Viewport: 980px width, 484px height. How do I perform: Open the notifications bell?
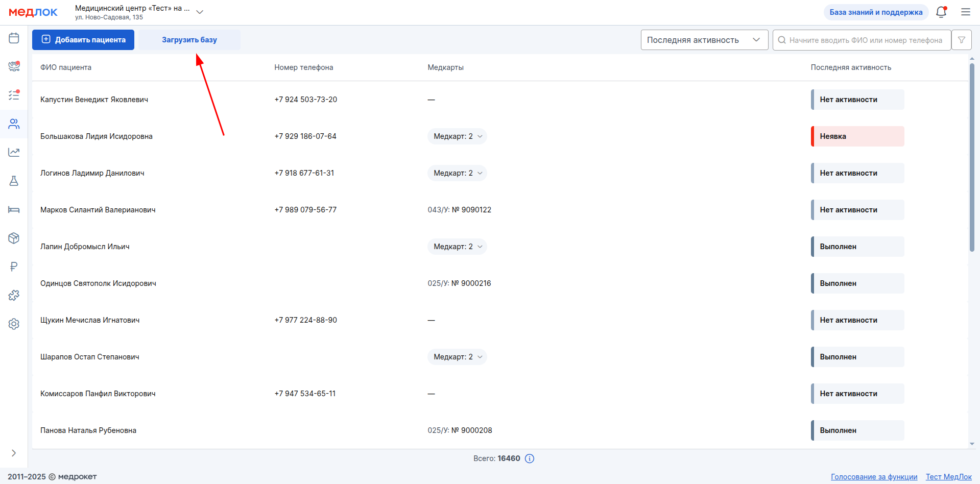(941, 12)
